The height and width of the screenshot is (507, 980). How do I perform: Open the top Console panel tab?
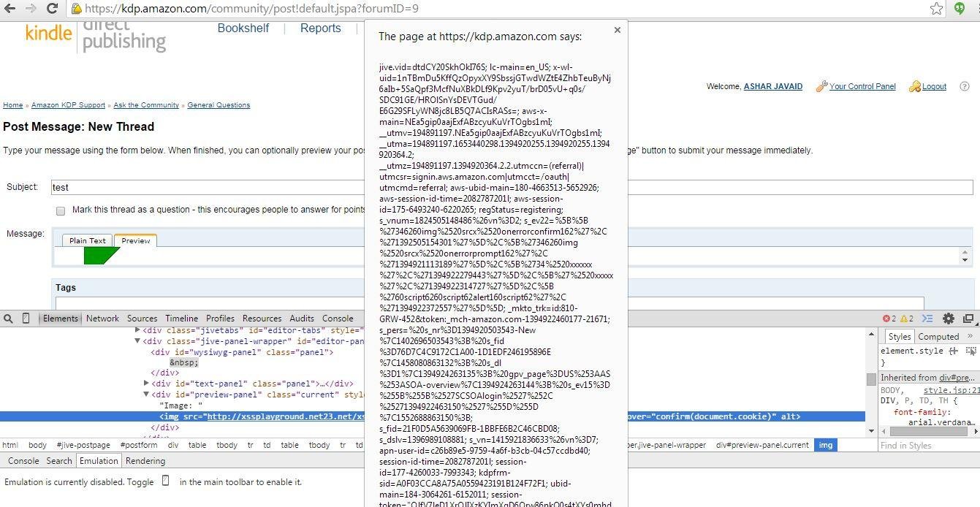click(x=338, y=319)
